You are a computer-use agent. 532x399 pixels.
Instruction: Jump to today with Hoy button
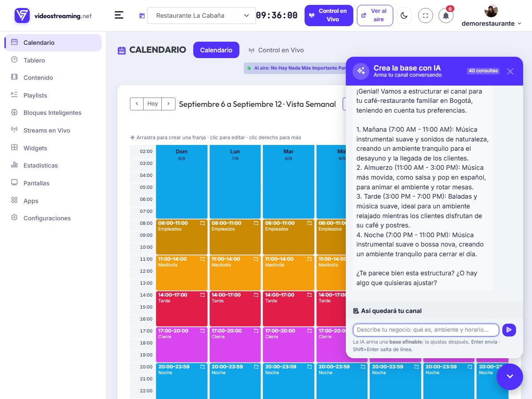153,104
